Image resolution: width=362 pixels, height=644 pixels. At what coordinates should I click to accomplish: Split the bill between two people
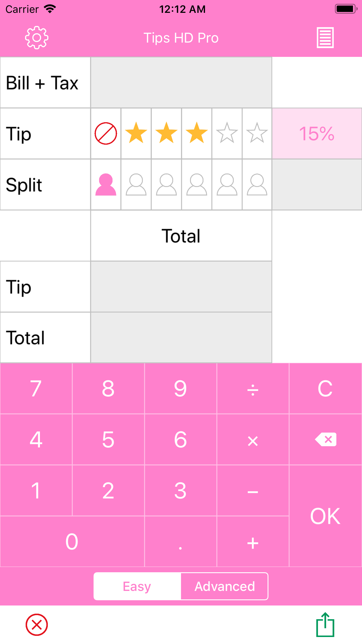coord(136,185)
